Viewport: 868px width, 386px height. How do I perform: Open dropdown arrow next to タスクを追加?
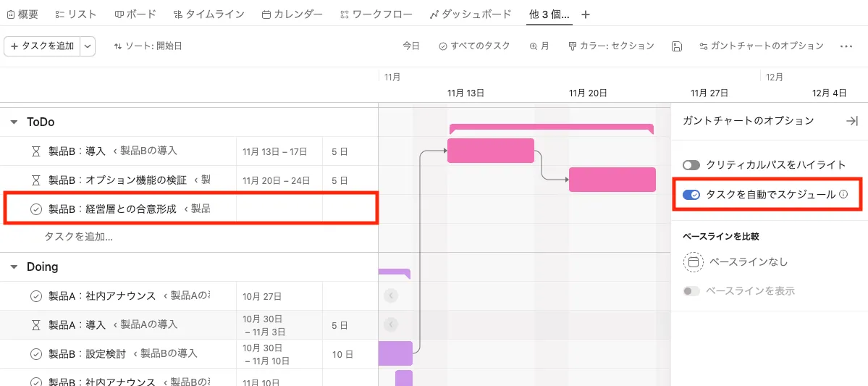88,46
